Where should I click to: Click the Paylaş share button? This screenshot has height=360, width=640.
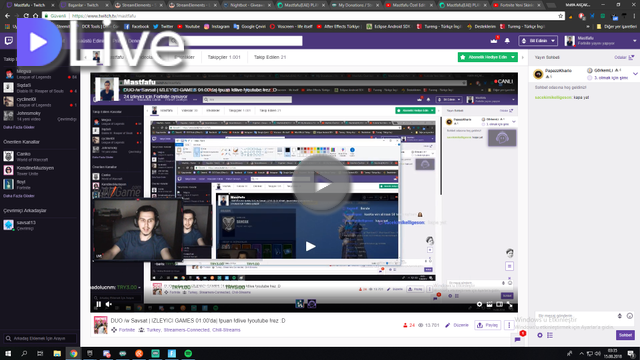click(x=488, y=325)
